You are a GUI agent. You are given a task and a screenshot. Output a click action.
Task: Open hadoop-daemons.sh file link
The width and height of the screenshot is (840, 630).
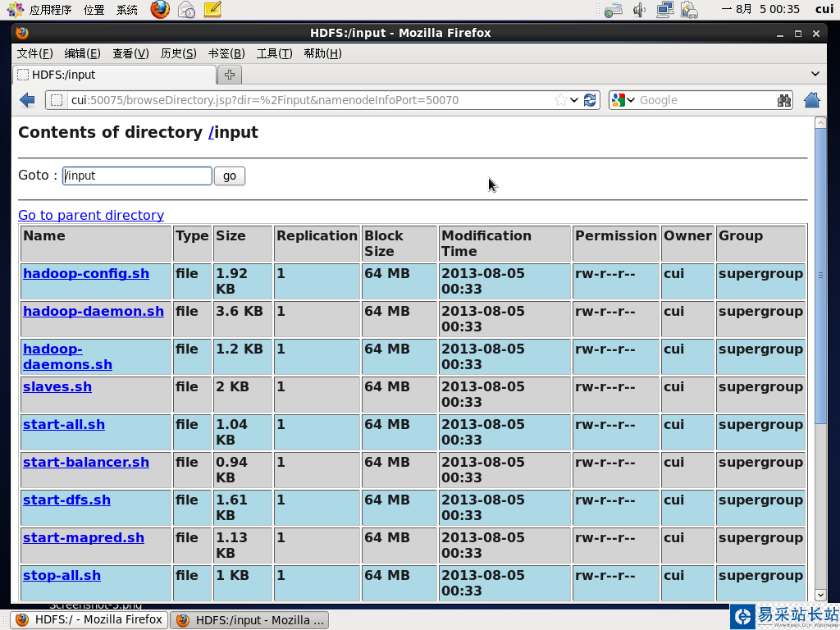67,357
